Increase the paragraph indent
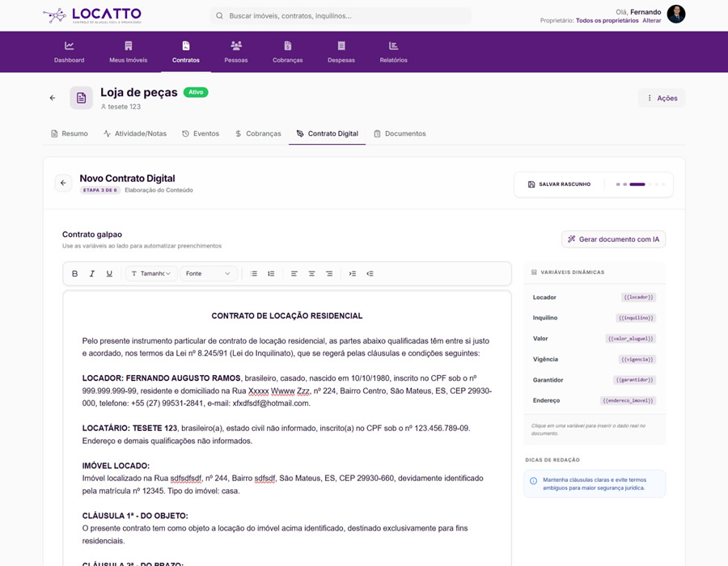 [x=352, y=273]
